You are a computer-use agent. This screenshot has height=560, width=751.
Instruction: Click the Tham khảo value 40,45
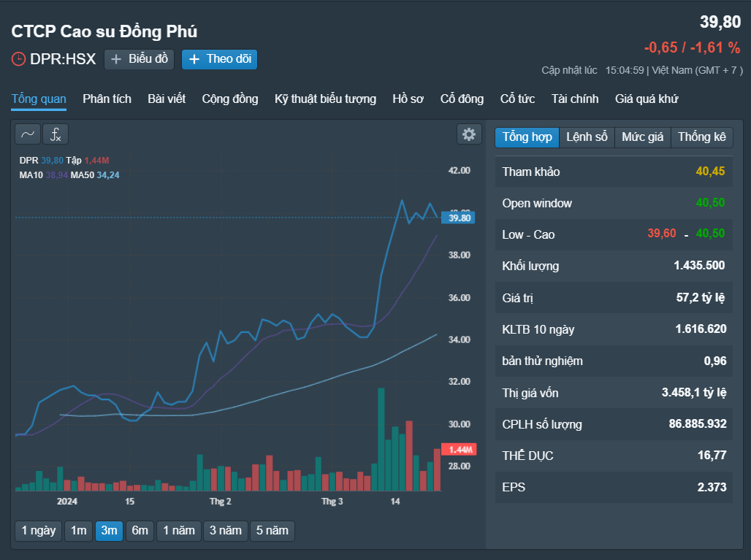pos(710,172)
